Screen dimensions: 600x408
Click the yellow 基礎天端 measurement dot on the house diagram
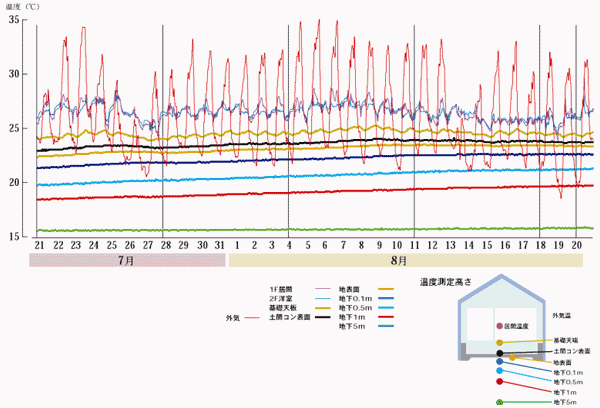pos(499,343)
